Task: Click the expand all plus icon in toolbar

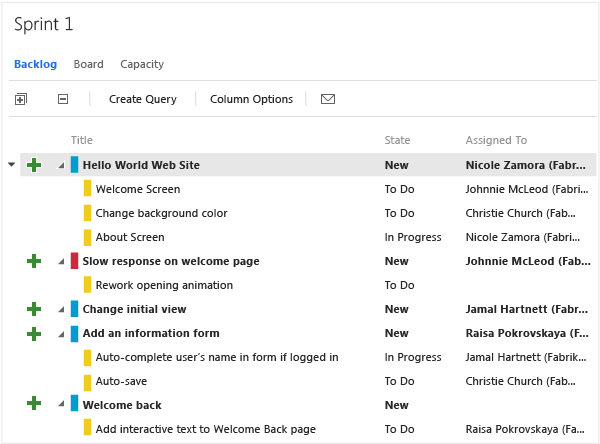Action: [20, 99]
